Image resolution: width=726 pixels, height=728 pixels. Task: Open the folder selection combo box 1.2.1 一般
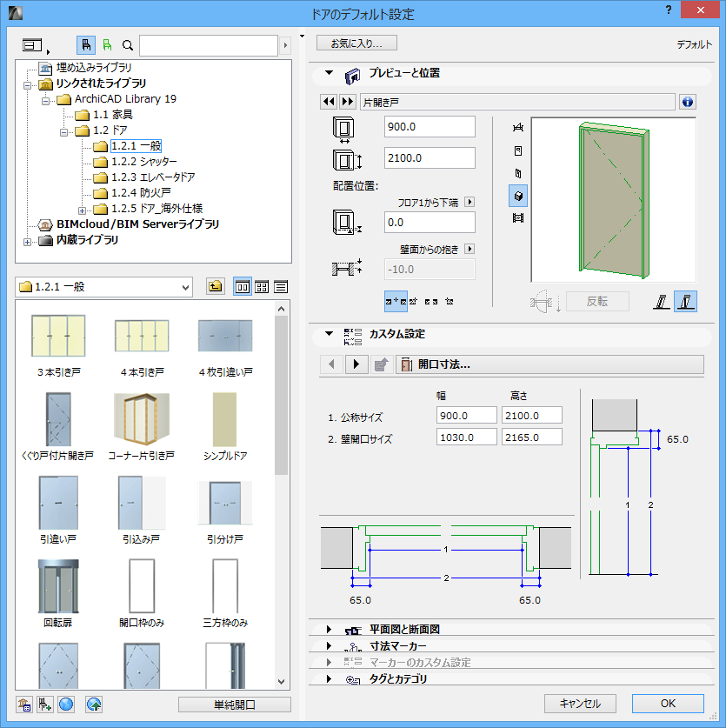click(103, 286)
